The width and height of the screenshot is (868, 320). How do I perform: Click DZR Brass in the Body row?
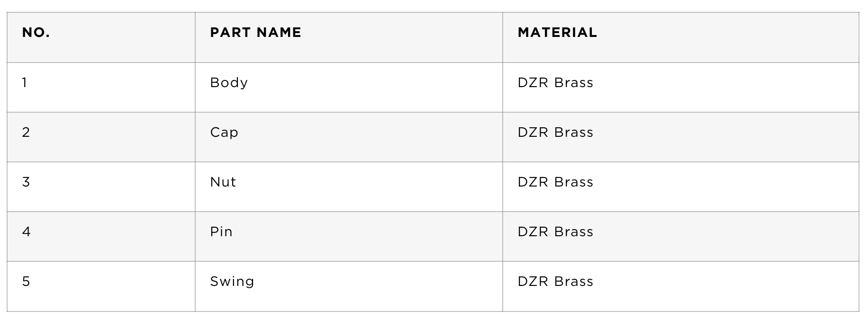[x=555, y=82]
